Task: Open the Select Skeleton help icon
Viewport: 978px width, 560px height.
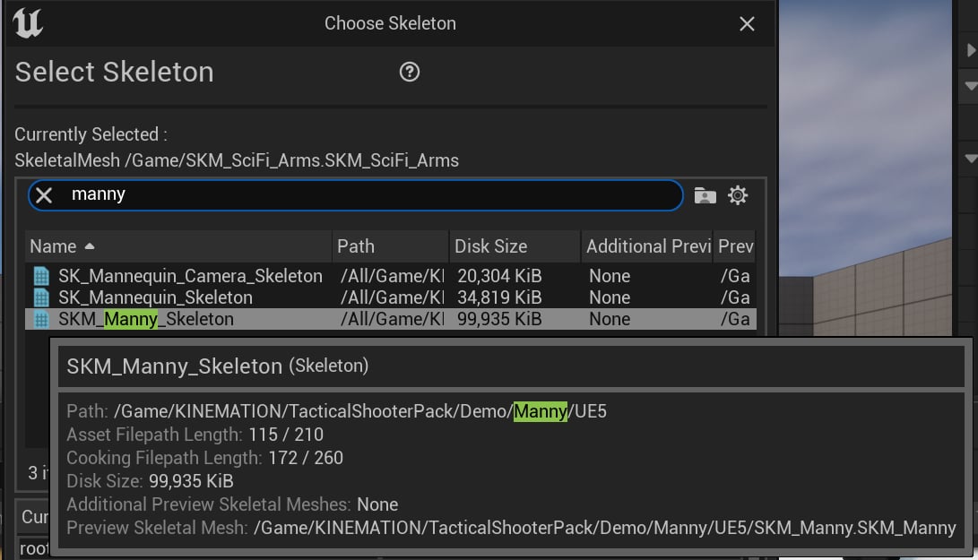Action: coord(409,72)
